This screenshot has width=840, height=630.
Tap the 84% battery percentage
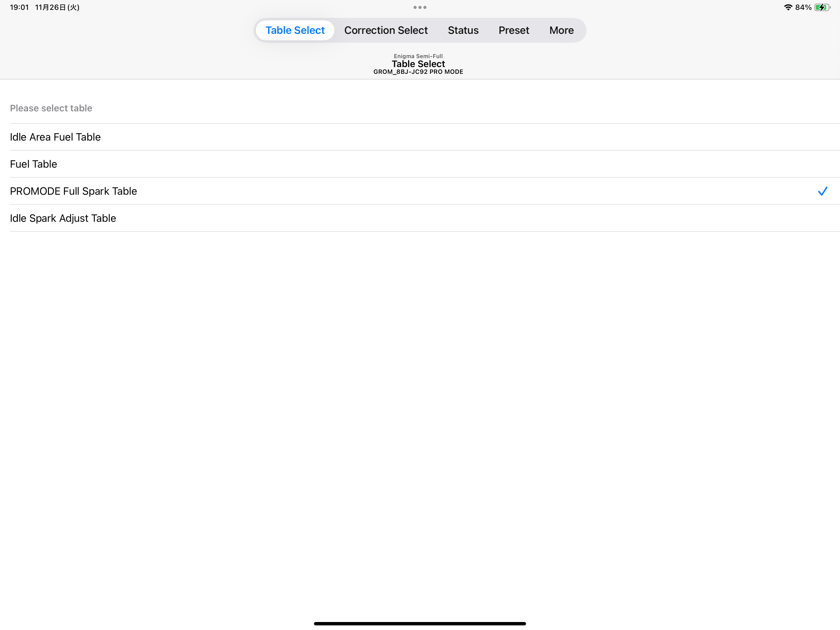(x=803, y=7)
